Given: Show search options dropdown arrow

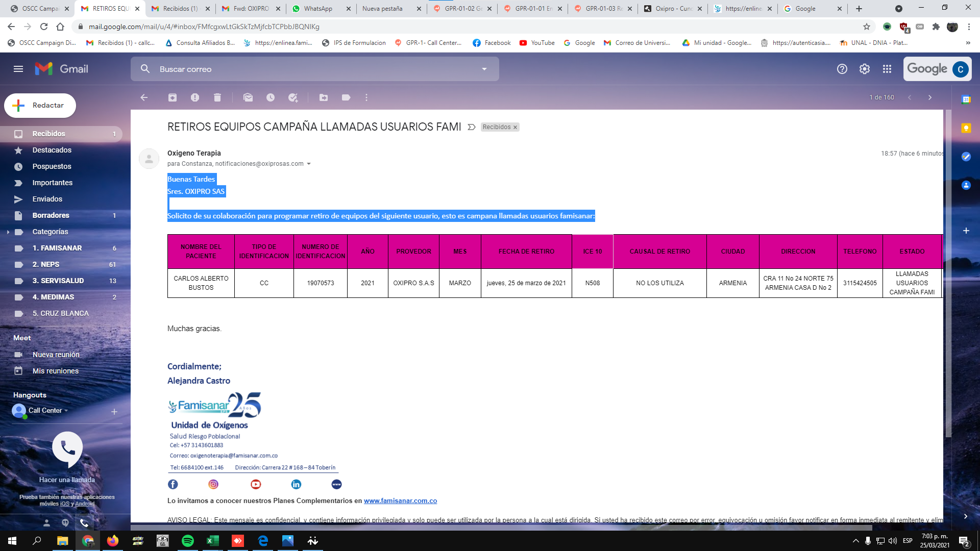Looking at the screenshot, I should pos(484,69).
